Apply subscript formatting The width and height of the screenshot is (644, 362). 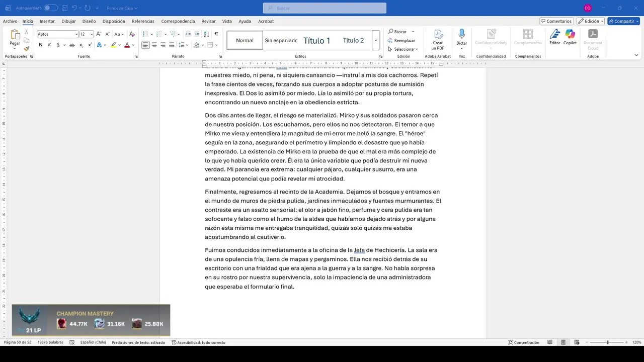tap(81, 45)
